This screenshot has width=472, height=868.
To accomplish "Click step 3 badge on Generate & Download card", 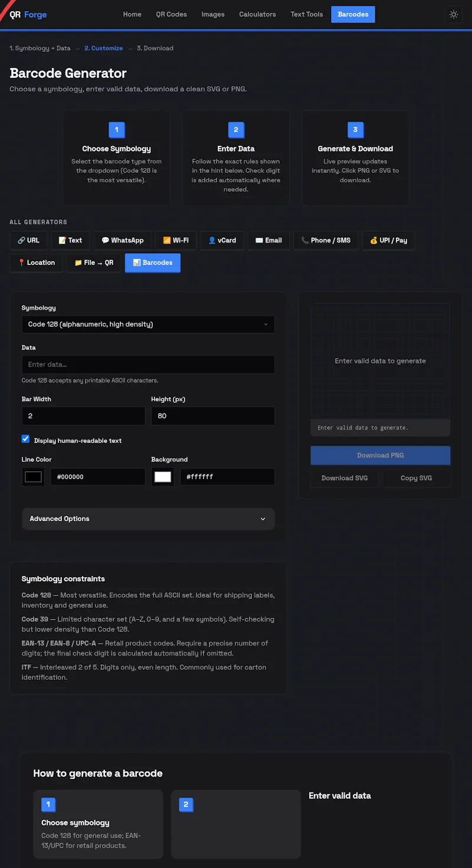I will point(355,130).
